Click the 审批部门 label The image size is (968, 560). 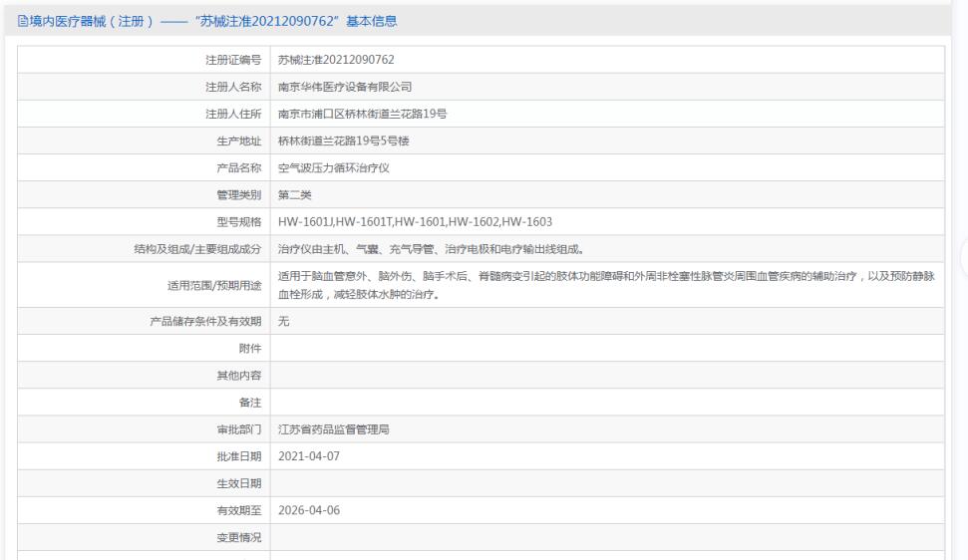point(239,429)
